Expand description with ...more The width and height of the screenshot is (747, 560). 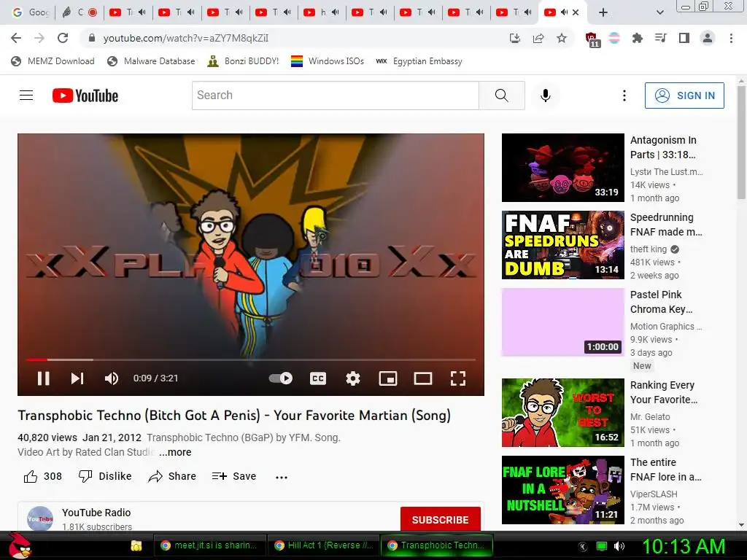(175, 452)
